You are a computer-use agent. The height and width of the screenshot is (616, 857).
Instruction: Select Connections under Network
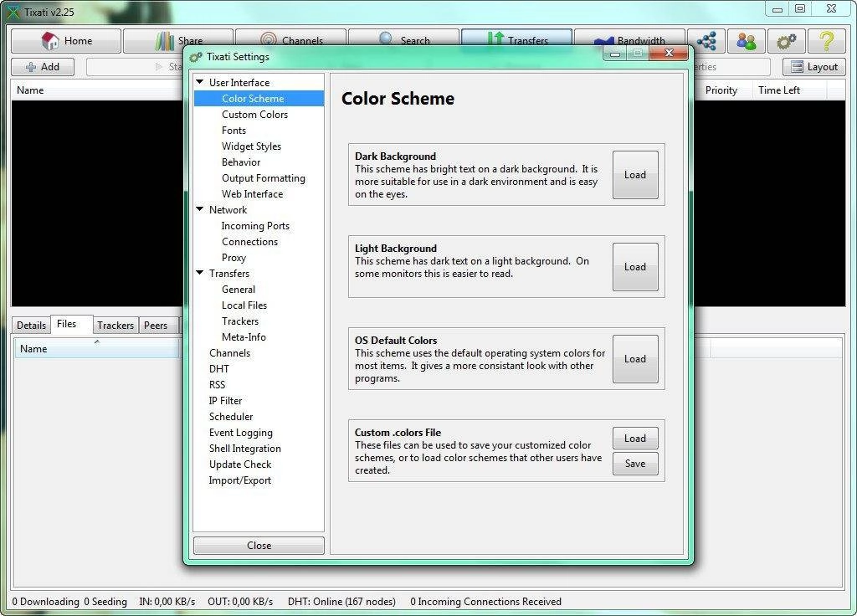point(249,242)
